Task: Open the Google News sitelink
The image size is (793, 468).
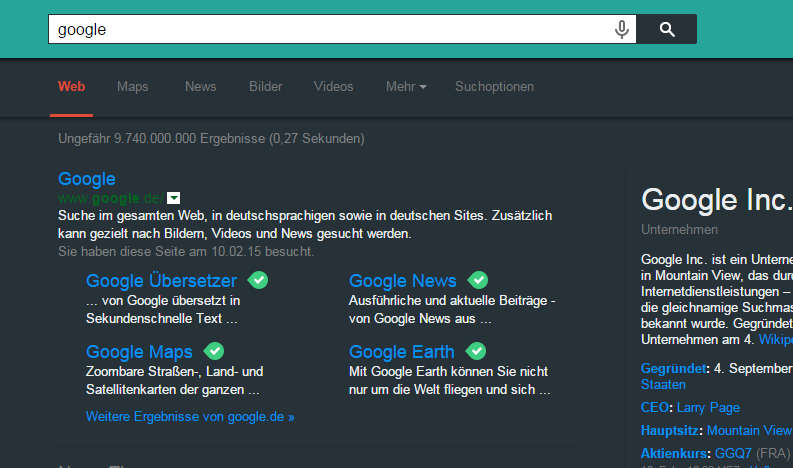Action: [403, 280]
